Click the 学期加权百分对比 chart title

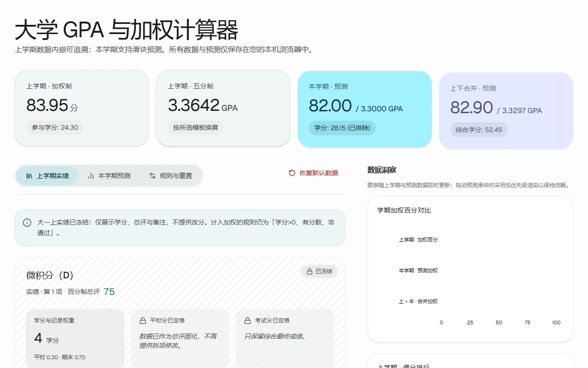click(404, 210)
